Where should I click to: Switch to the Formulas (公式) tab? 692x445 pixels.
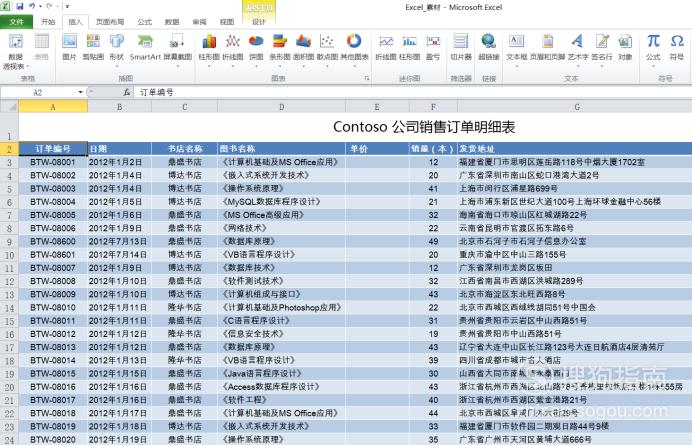click(x=144, y=22)
